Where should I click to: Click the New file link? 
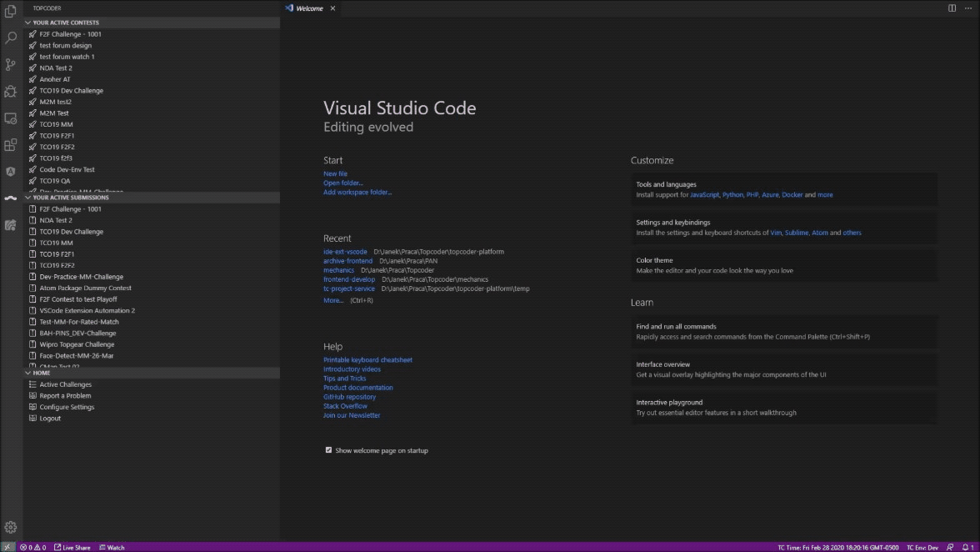coord(335,173)
